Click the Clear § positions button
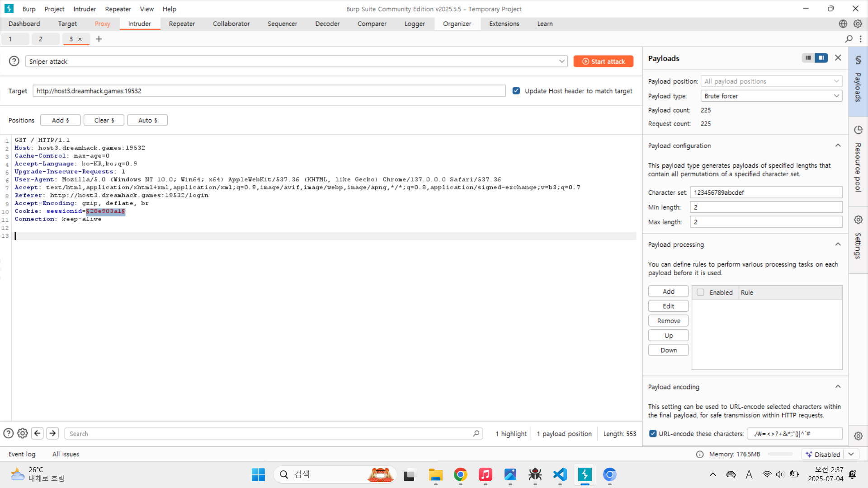Screen dimensions: 868x488 104,120
